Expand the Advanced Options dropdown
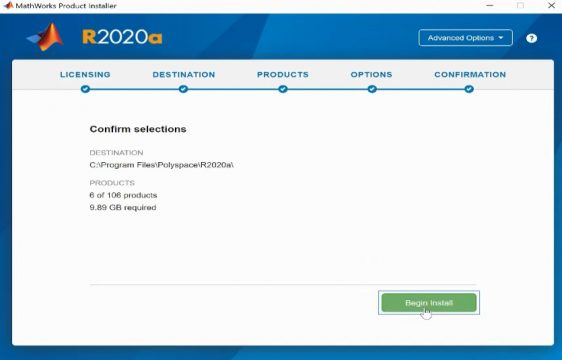562x360 pixels. (x=465, y=38)
